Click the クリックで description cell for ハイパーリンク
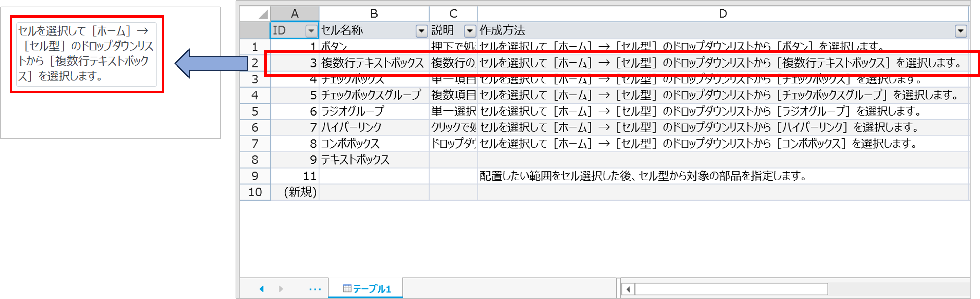This screenshot has height=299, width=980. [453, 128]
